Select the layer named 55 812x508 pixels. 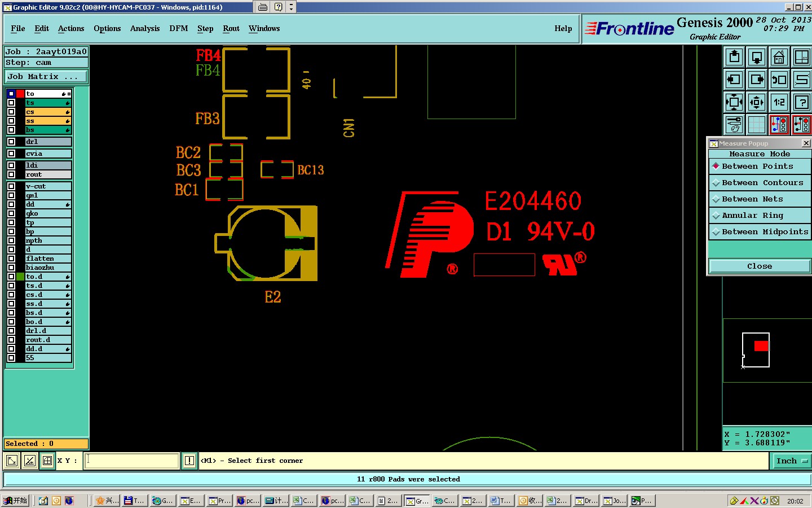pos(48,358)
